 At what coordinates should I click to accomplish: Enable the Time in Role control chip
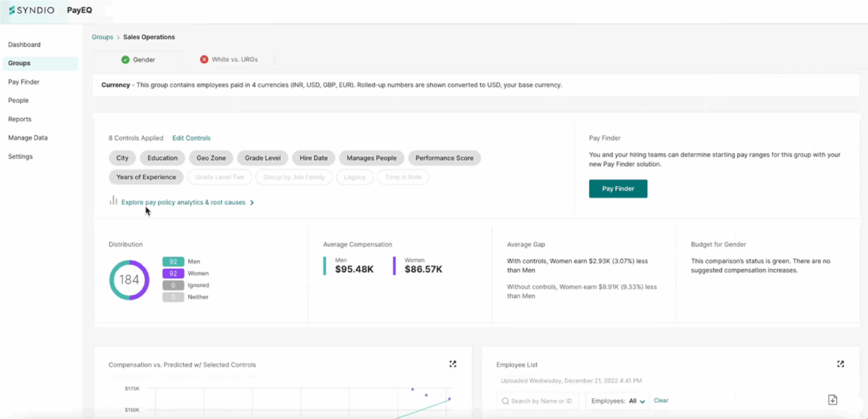(403, 177)
